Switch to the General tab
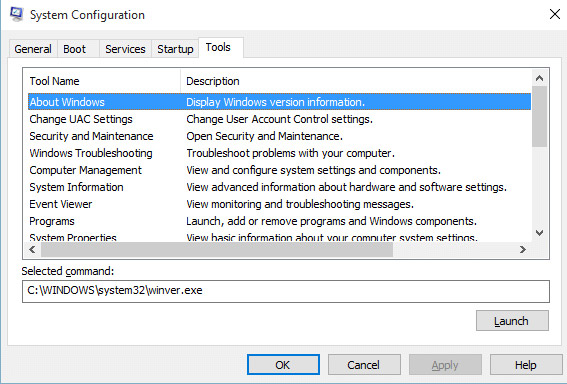The image size is (567, 384). tap(33, 49)
